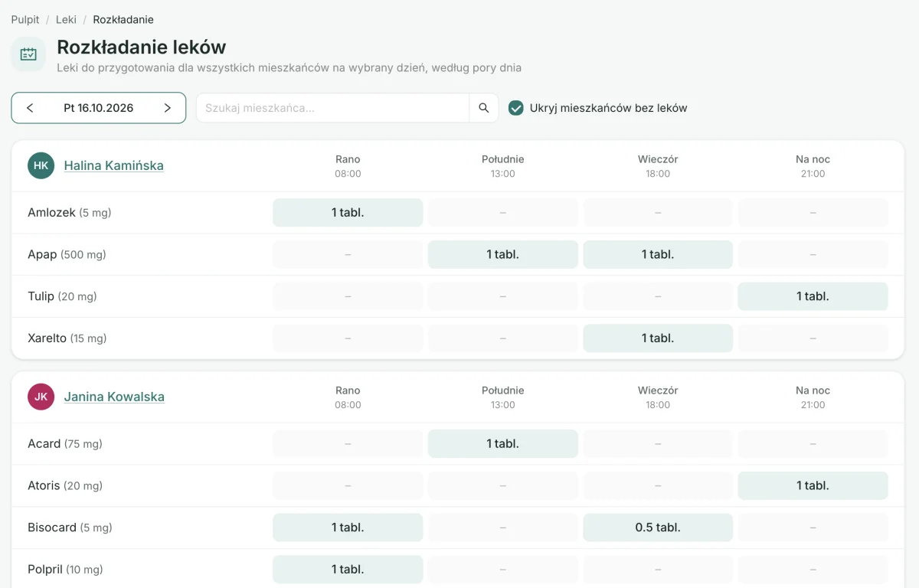The height and width of the screenshot is (588, 919).
Task: Click Apap Wieczór 1 tabl. cell
Action: point(658,254)
